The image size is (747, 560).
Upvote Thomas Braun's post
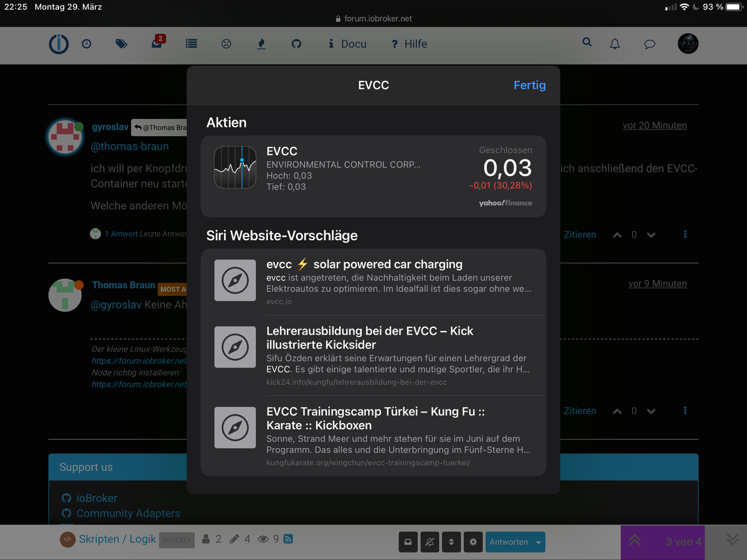pyautogui.click(x=617, y=411)
